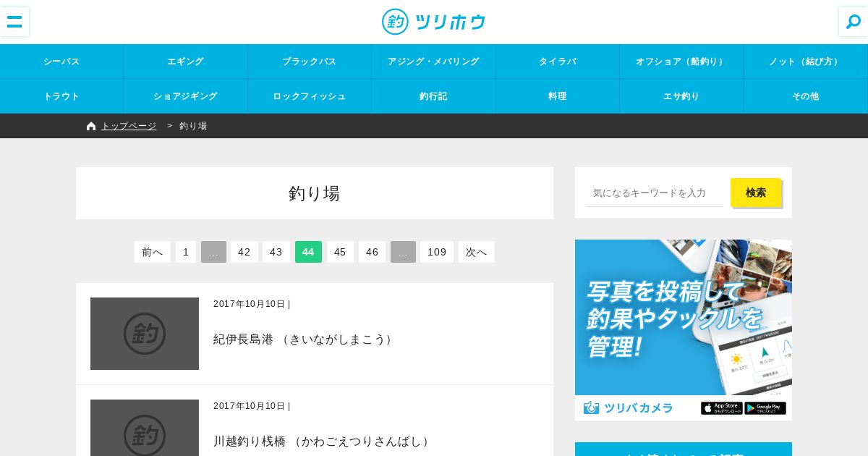Open the シーバス category
Image resolution: width=868 pixels, height=456 pixels.
click(61, 62)
